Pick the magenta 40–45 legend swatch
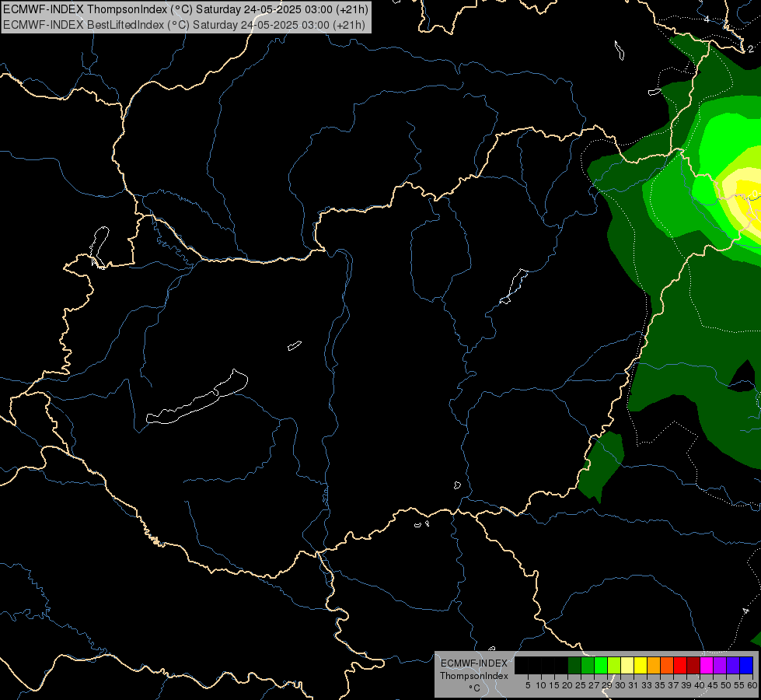 (x=707, y=665)
